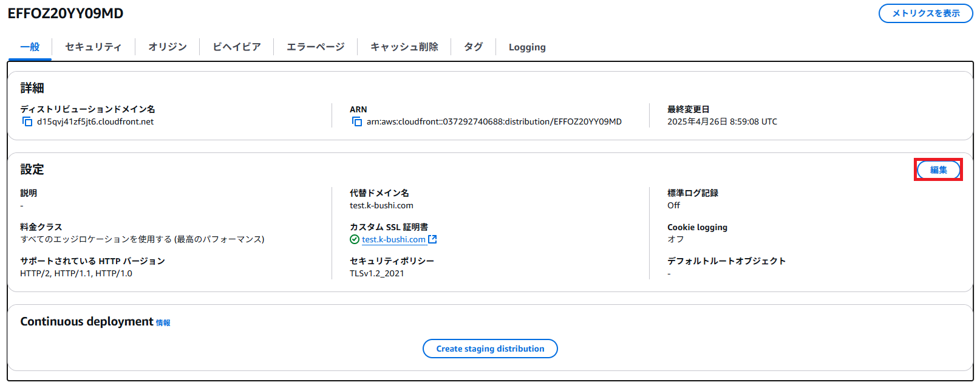Open external link icon beside test.k-bushi.com certificate
980x385 pixels.
coord(432,239)
